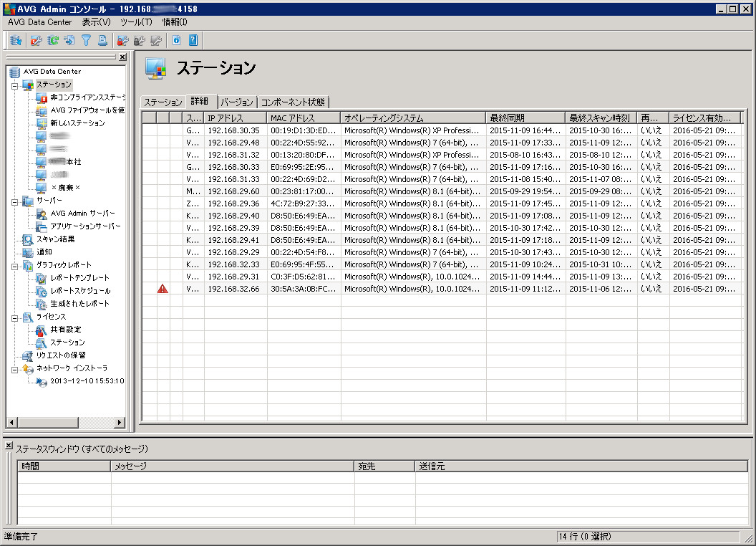Click the red padlock settings wrench icon
The image size is (756, 546).
point(123,41)
